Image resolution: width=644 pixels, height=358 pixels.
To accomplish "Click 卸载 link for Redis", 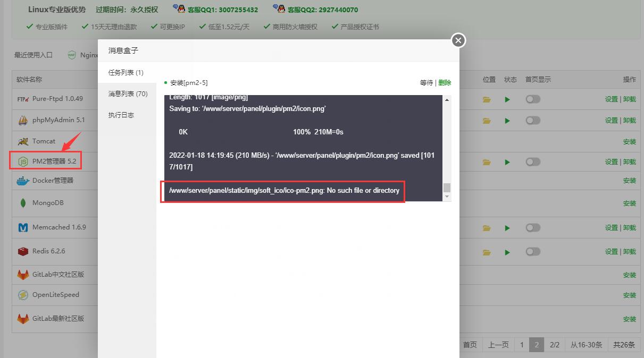I will tap(630, 252).
